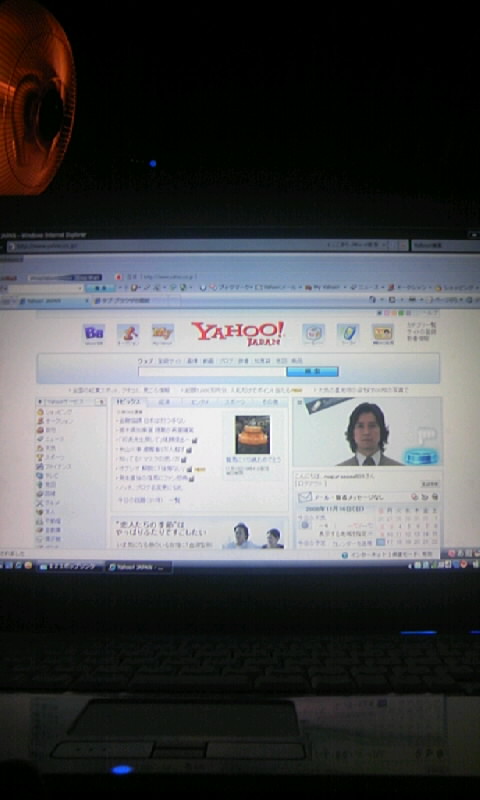Switch to the スポーツ news tab

tap(235, 402)
